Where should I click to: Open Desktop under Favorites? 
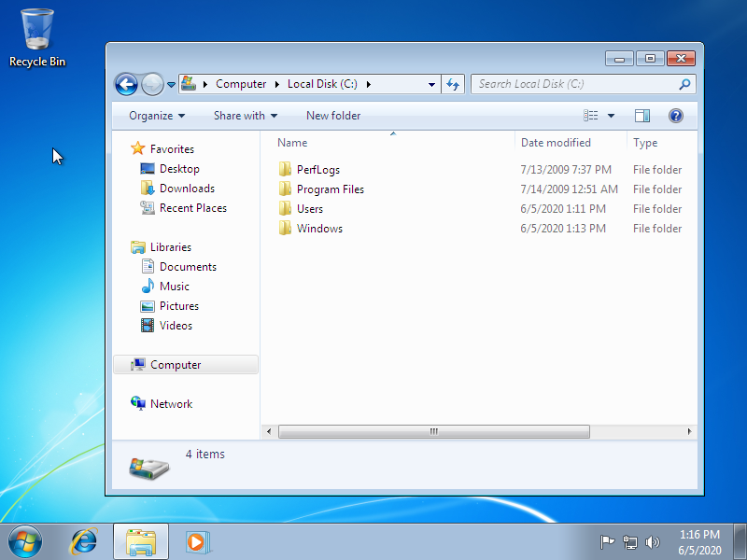point(179,169)
